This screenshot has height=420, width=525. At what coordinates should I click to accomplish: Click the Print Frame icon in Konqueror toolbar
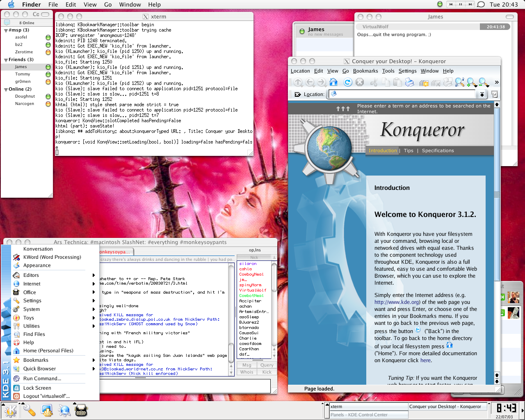pyautogui.click(x=447, y=82)
